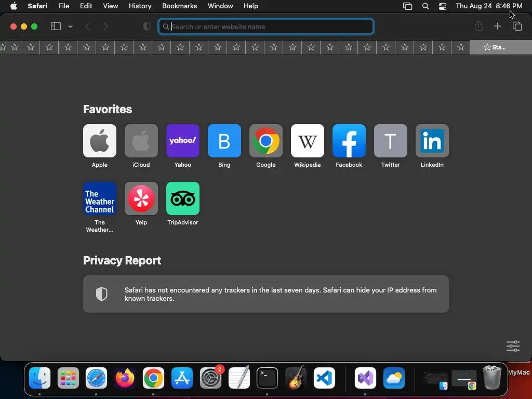Open the cloud weather app in Dock
Screen dimensions: 532x399
[x=394, y=378]
